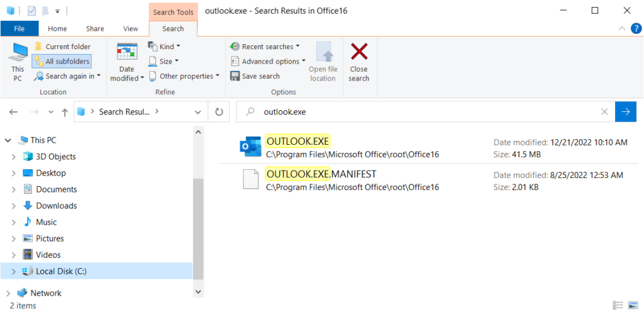Select Desktop in navigation pane

click(x=51, y=173)
